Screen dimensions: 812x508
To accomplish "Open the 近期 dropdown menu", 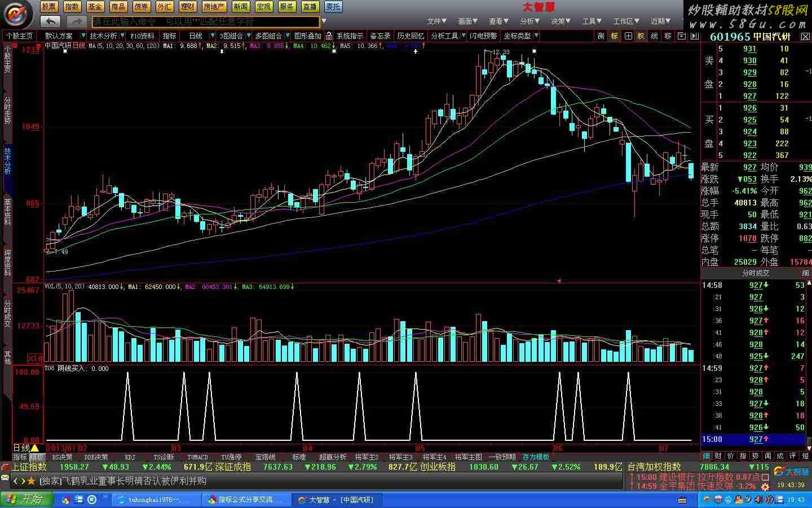I will [x=661, y=21].
